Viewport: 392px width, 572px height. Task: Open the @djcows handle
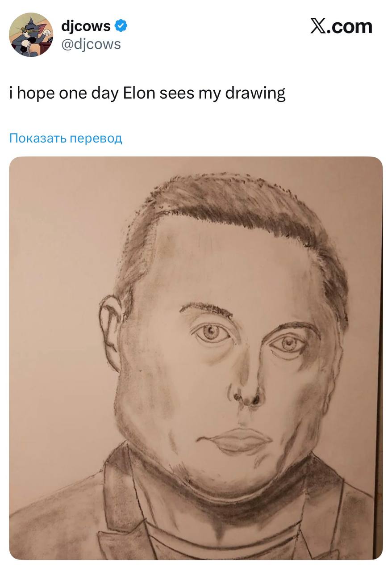pyautogui.click(x=91, y=44)
